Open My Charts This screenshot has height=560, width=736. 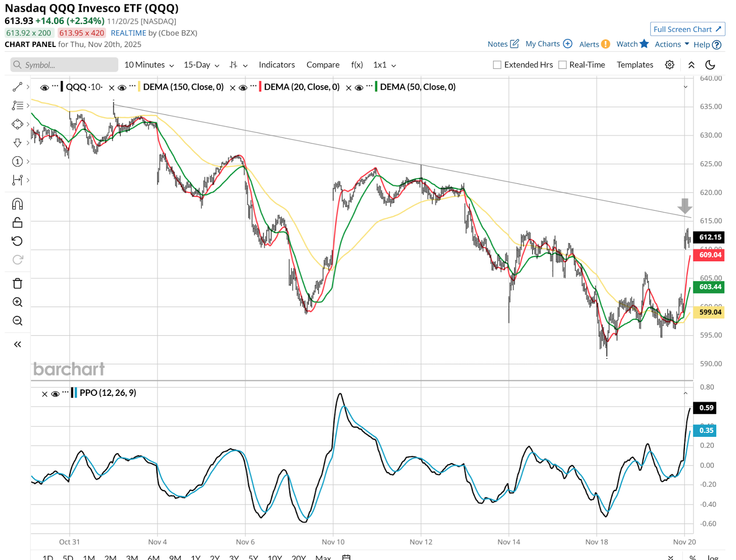click(x=549, y=44)
